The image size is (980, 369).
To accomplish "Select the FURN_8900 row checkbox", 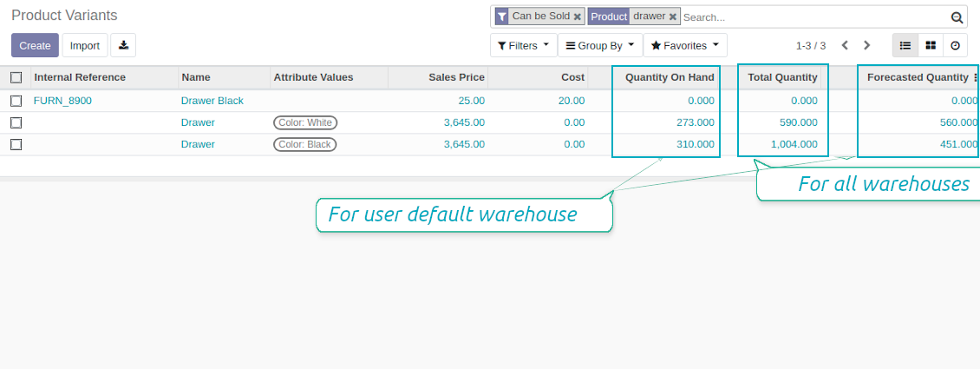I will tap(16, 101).
